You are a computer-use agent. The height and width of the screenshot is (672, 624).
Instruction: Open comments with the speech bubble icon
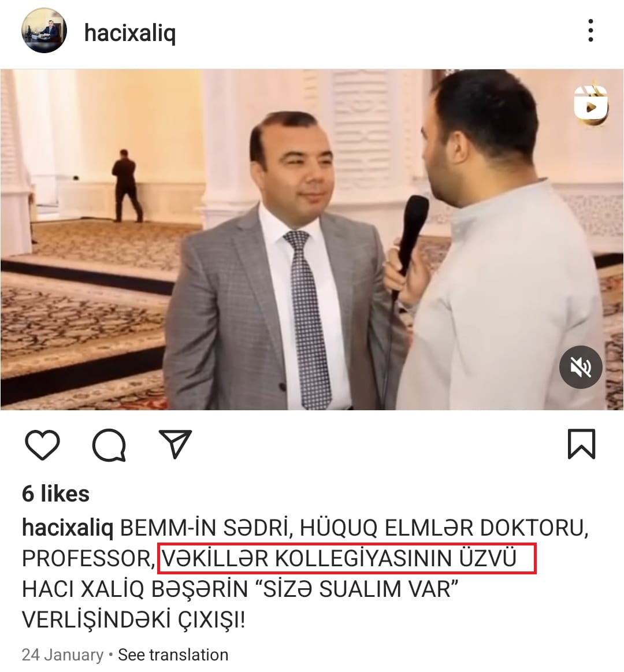coord(109,445)
